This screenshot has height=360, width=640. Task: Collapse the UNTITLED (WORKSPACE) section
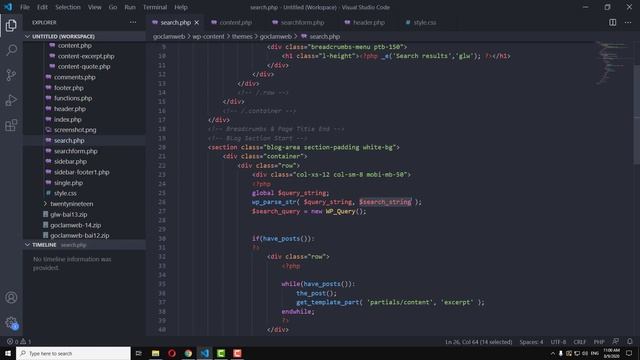click(84, 36)
